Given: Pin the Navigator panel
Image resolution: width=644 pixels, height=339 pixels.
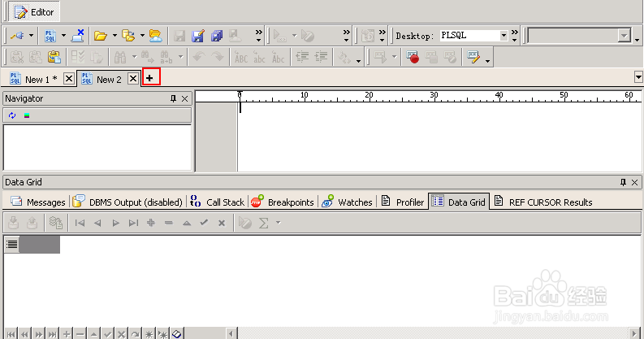Looking at the screenshot, I should click(x=173, y=98).
